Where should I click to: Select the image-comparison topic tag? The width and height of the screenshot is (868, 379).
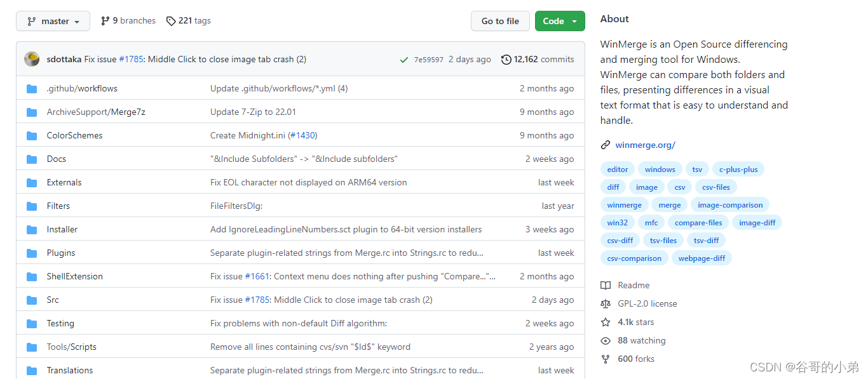coord(730,205)
